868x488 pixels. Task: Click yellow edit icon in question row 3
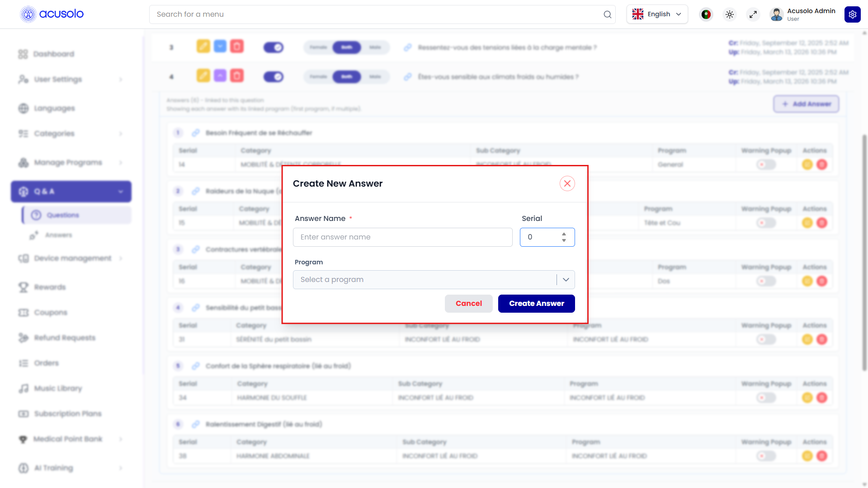[x=203, y=46]
